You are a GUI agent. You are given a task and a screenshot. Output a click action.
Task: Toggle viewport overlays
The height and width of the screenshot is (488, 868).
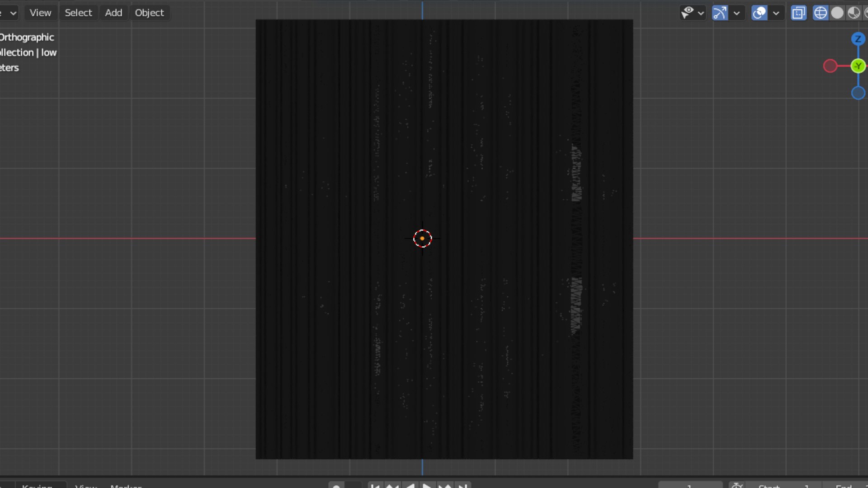click(x=759, y=13)
